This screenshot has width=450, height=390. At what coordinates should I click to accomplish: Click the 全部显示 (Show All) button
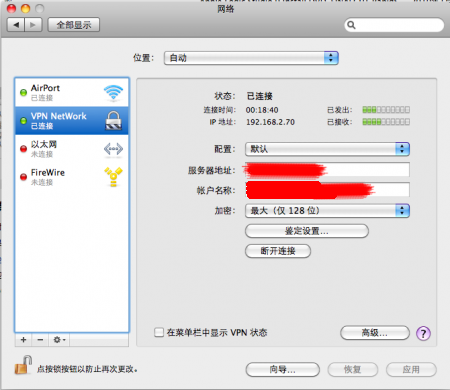pyautogui.click(x=74, y=25)
